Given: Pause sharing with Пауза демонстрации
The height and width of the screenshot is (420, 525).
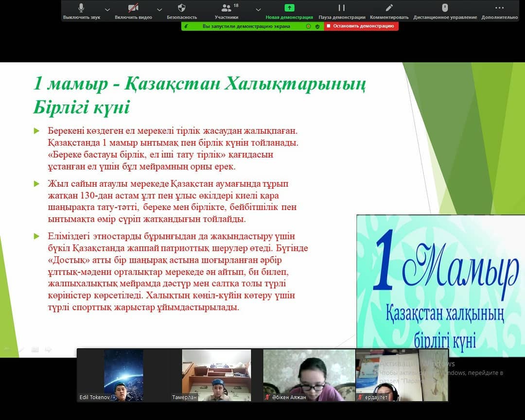Looking at the screenshot, I should point(342,11).
